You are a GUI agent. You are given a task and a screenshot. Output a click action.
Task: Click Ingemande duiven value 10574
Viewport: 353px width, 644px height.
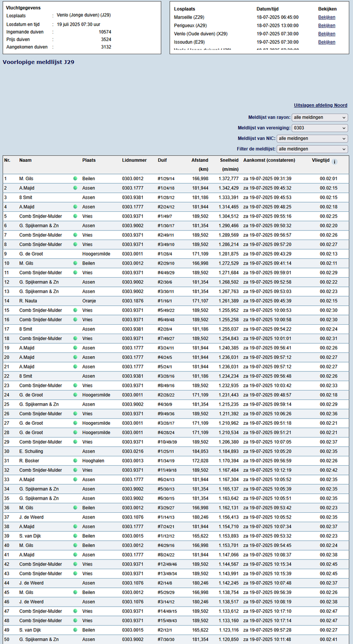coord(105,32)
